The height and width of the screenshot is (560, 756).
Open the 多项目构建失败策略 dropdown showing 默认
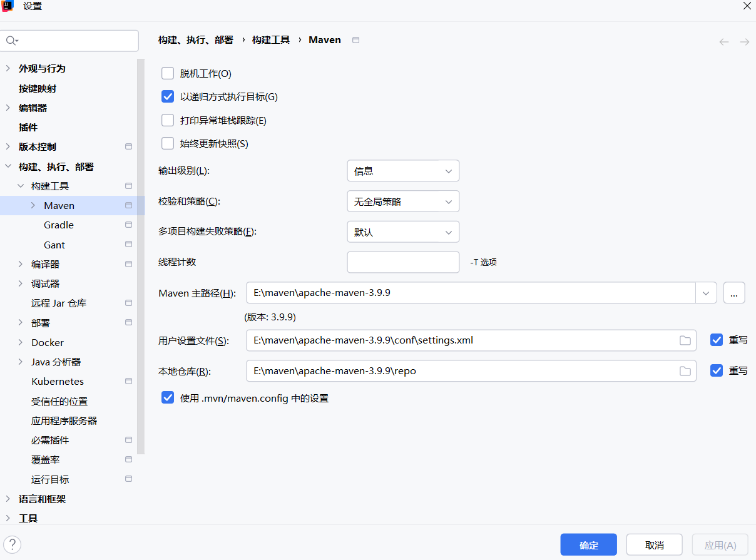click(x=403, y=232)
